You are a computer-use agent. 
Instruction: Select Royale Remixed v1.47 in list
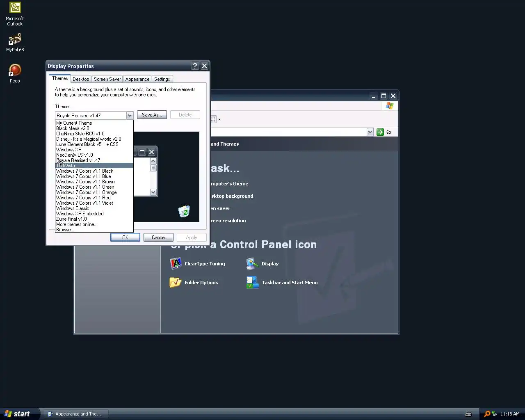[94, 160]
